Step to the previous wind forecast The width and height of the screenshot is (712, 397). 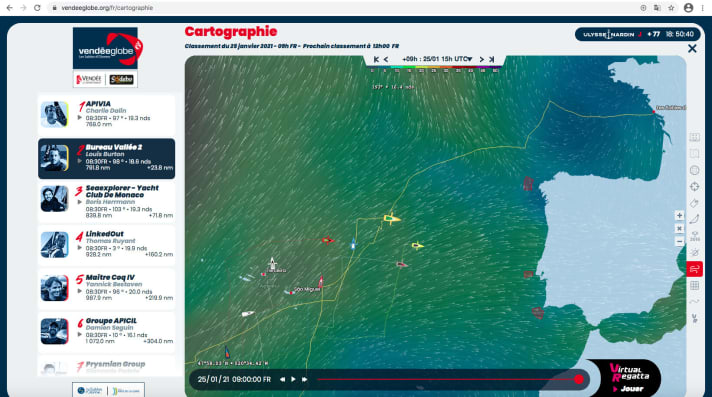[386, 59]
